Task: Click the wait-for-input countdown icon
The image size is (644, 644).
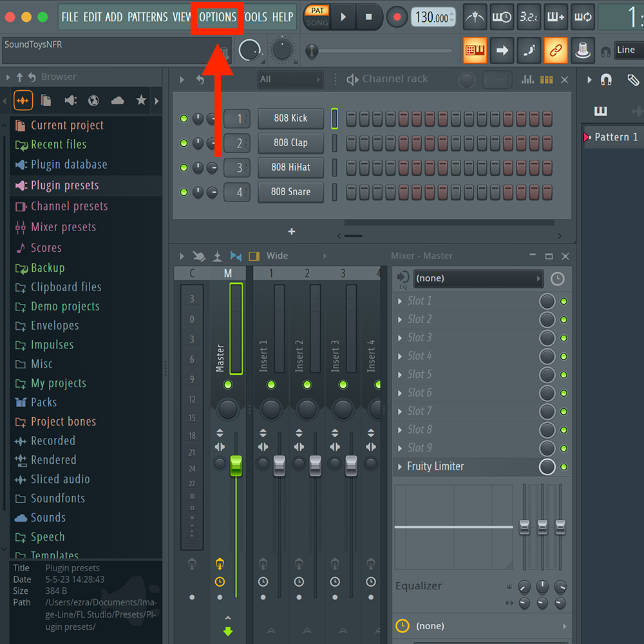Action: point(502,17)
